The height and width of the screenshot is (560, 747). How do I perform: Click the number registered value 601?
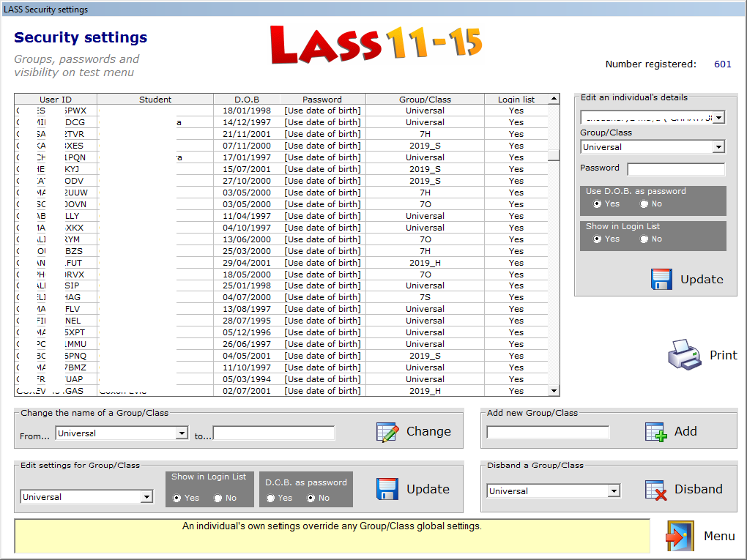(x=722, y=64)
